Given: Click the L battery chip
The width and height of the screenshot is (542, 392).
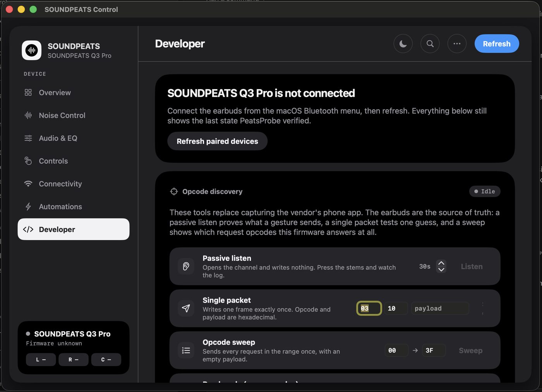Looking at the screenshot, I should 41,359.
